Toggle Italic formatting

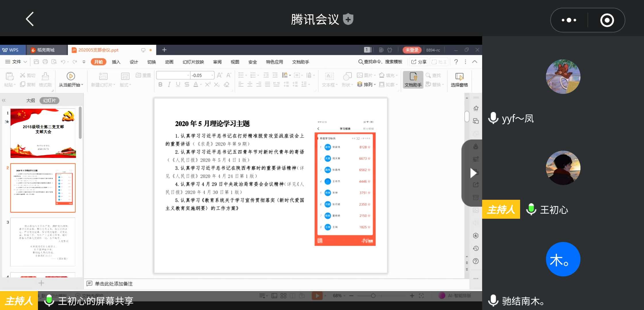pos(169,84)
